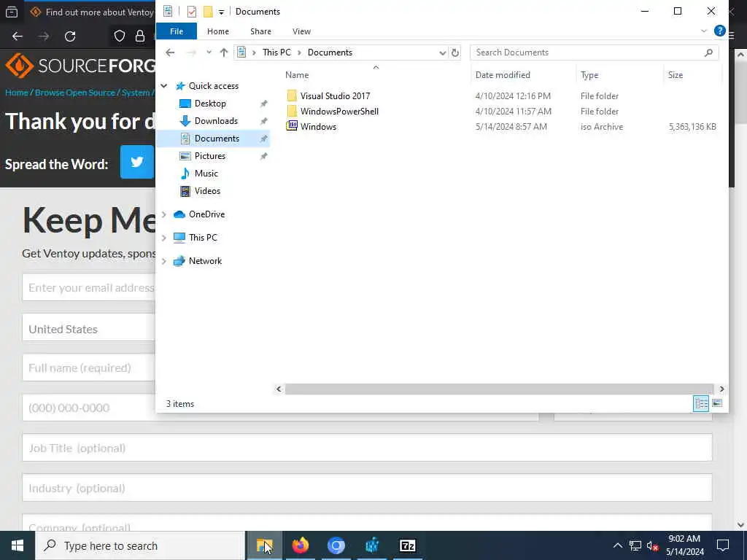Image resolution: width=747 pixels, height=560 pixels.
Task: Select Pictures in Quick access
Action: pos(209,156)
